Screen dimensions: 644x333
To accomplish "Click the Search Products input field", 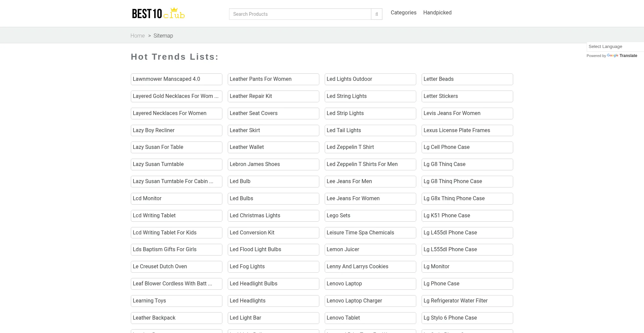I will [300, 14].
